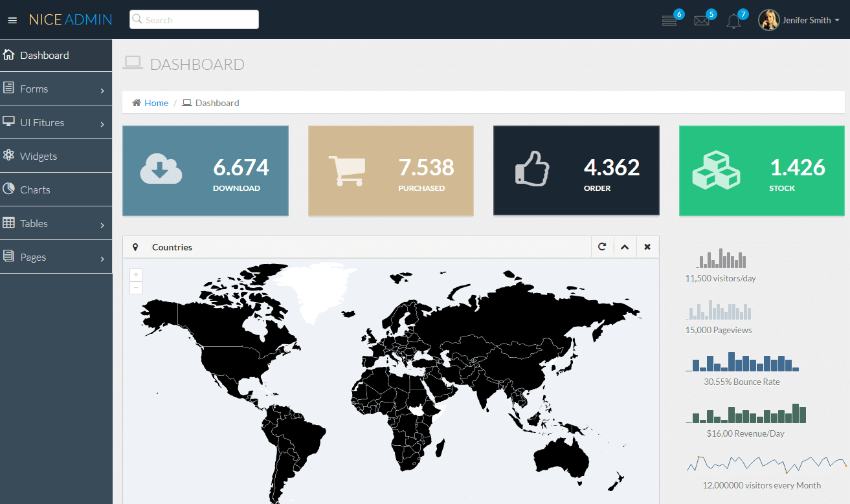
Task: Open Charts from the sidebar
Action: click(35, 190)
